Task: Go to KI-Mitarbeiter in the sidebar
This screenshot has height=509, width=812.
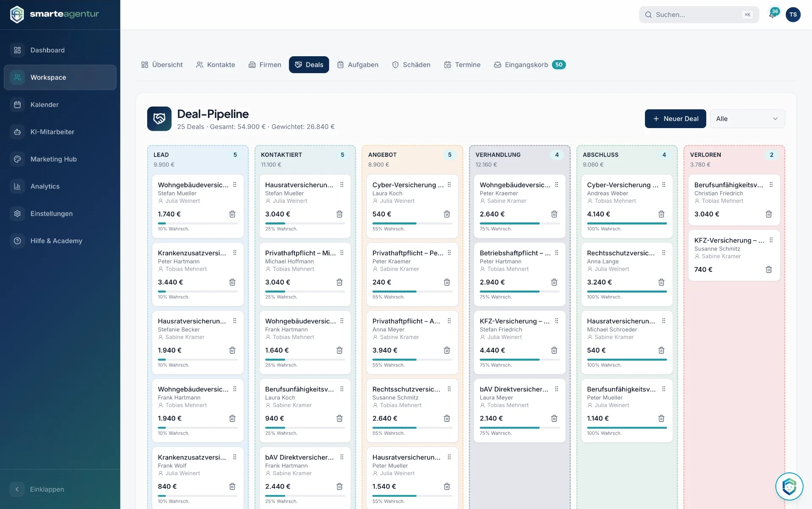Action: (60, 132)
